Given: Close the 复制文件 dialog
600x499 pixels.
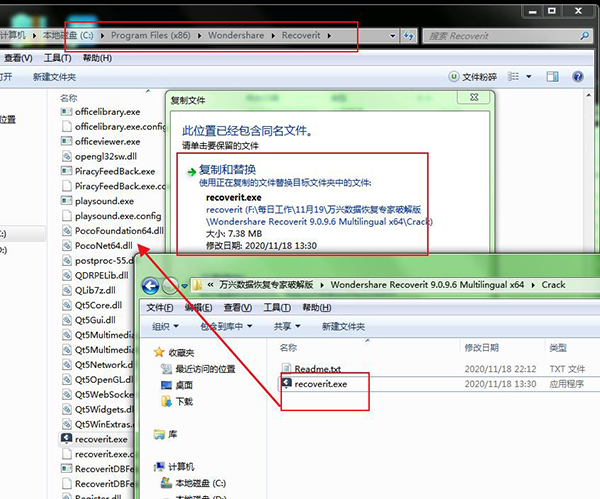Looking at the screenshot, I should (x=474, y=97).
